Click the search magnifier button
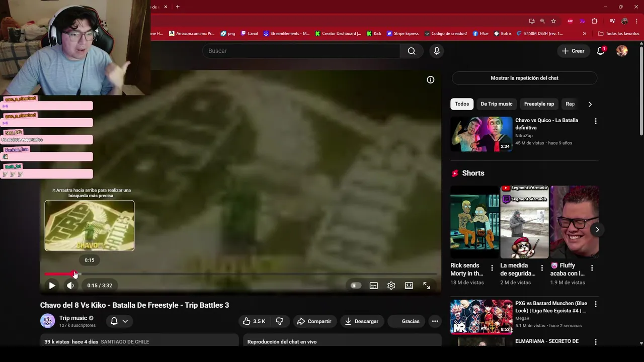The image size is (644, 362). tap(412, 51)
